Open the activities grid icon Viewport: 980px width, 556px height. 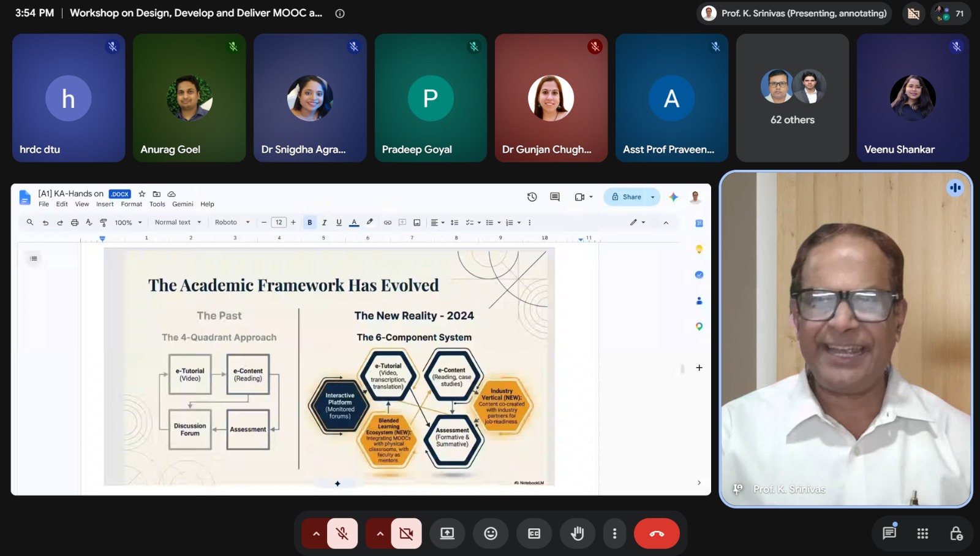coord(922,533)
